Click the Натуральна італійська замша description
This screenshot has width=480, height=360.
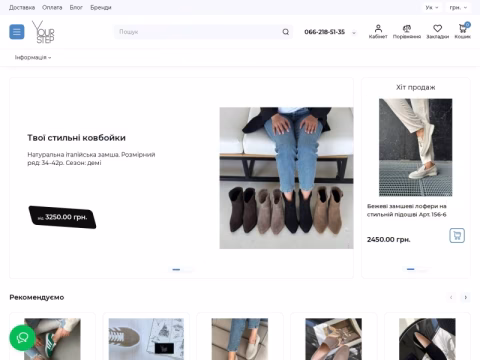[91, 159]
